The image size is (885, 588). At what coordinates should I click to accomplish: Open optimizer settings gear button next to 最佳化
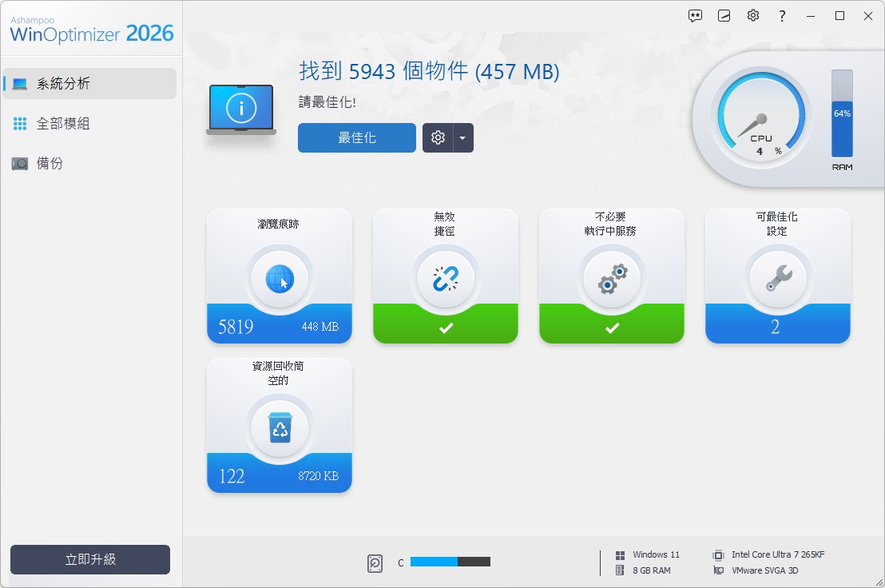click(x=438, y=137)
